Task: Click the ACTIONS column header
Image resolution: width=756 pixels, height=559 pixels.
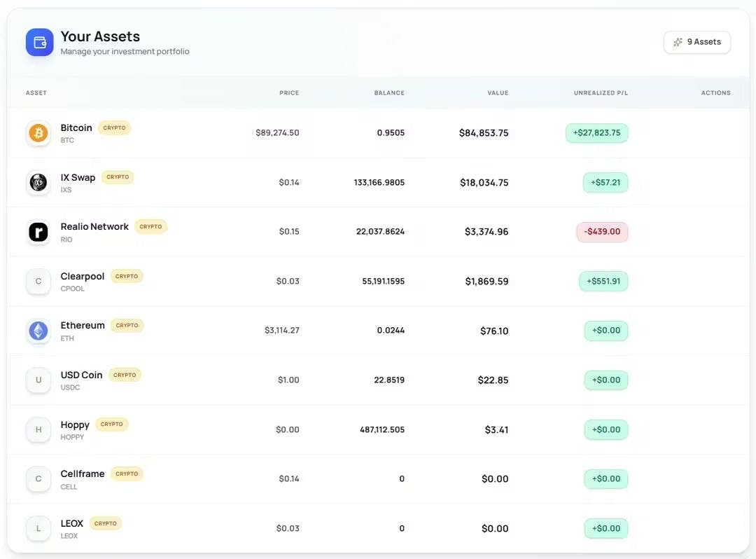Action: pyautogui.click(x=716, y=92)
